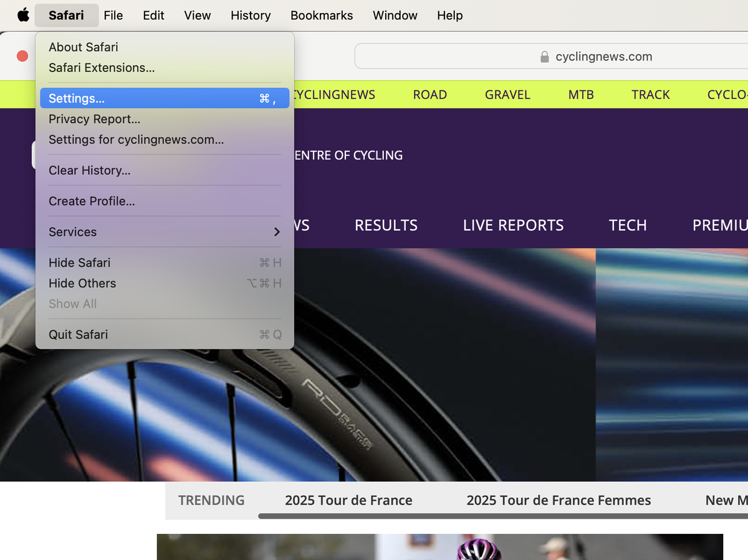748x560 pixels.
Task: Go to the GRAVEL section
Action: pyautogui.click(x=507, y=95)
